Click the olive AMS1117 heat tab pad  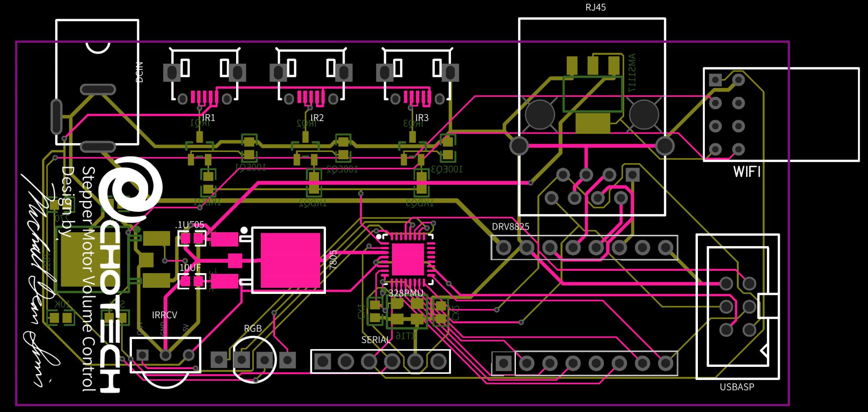(592, 122)
